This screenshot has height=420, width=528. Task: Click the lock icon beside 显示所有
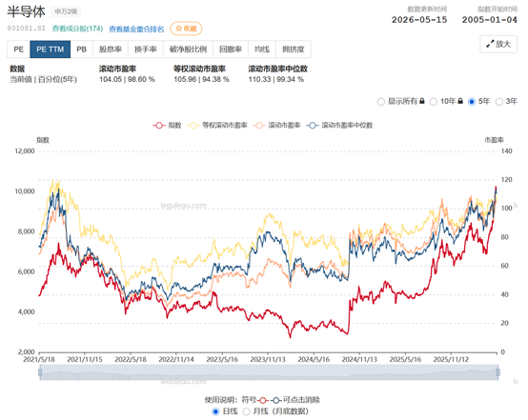coord(422,101)
